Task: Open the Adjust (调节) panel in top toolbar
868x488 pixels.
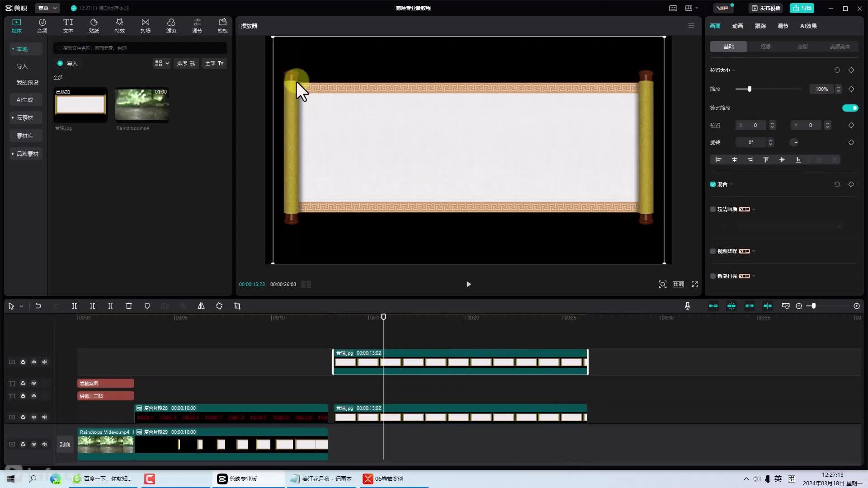Action: [197, 26]
